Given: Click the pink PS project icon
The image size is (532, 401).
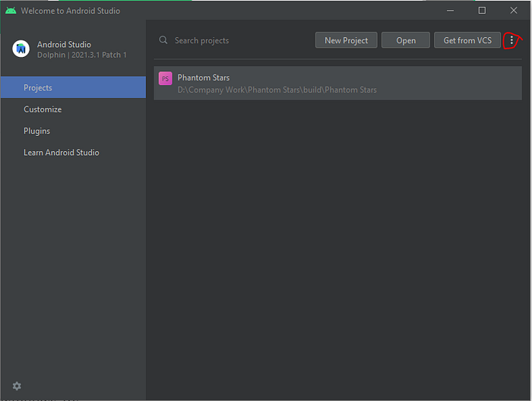Looking at the screenshot, I should 165,79.
